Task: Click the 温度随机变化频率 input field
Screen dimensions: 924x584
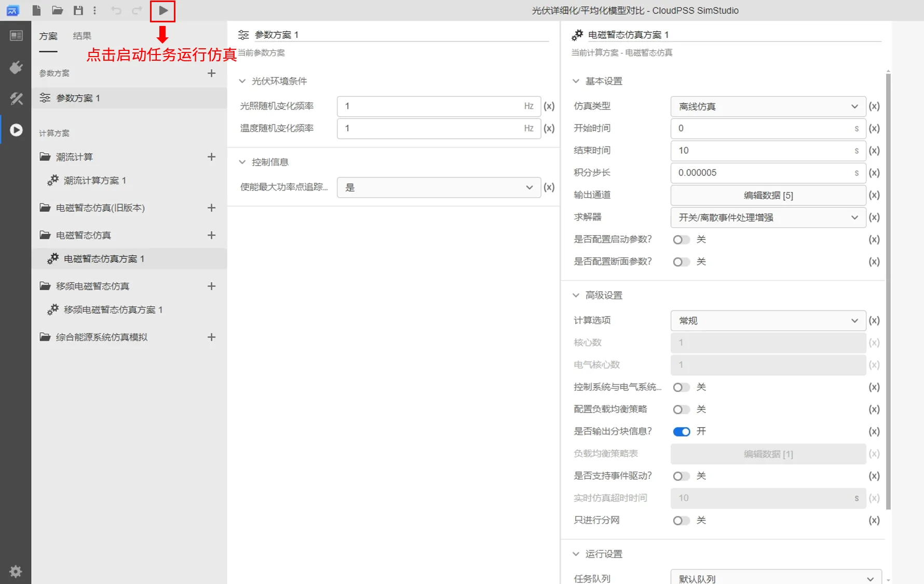Action: (x=439, y=128)
